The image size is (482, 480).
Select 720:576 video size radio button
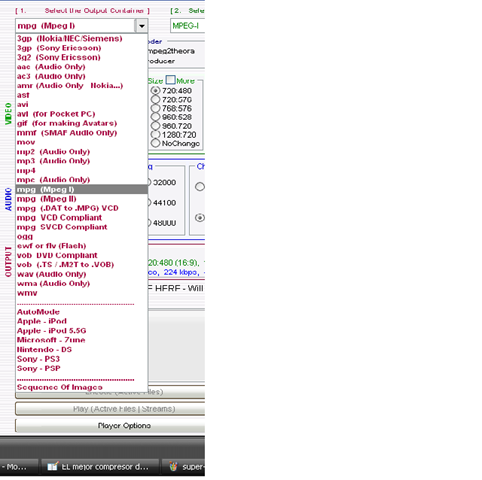tap(155, 100)
